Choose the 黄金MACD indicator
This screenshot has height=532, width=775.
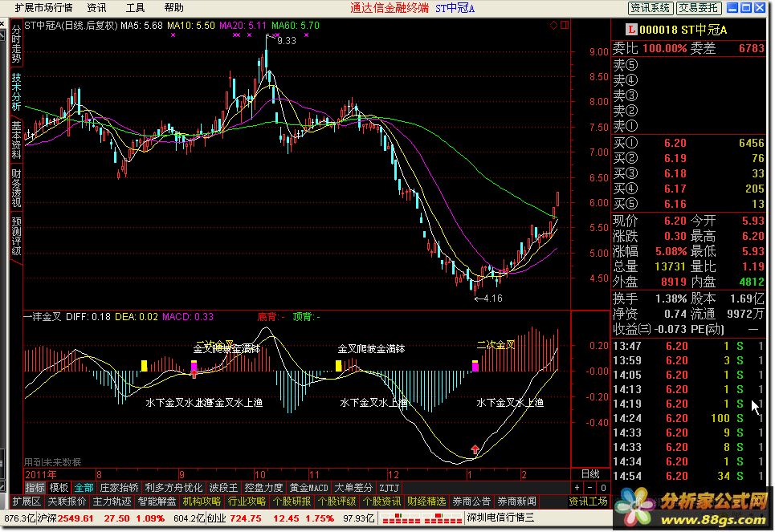coord(309,488)
